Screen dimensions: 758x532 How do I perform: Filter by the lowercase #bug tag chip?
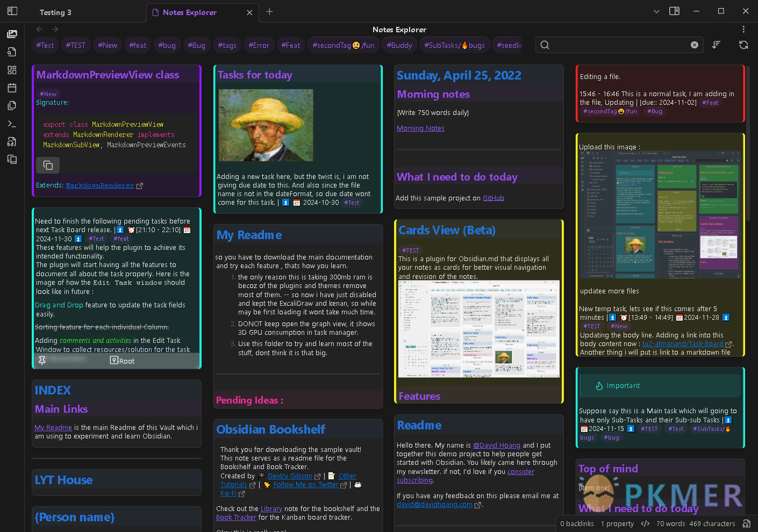(x=167, y=45)
